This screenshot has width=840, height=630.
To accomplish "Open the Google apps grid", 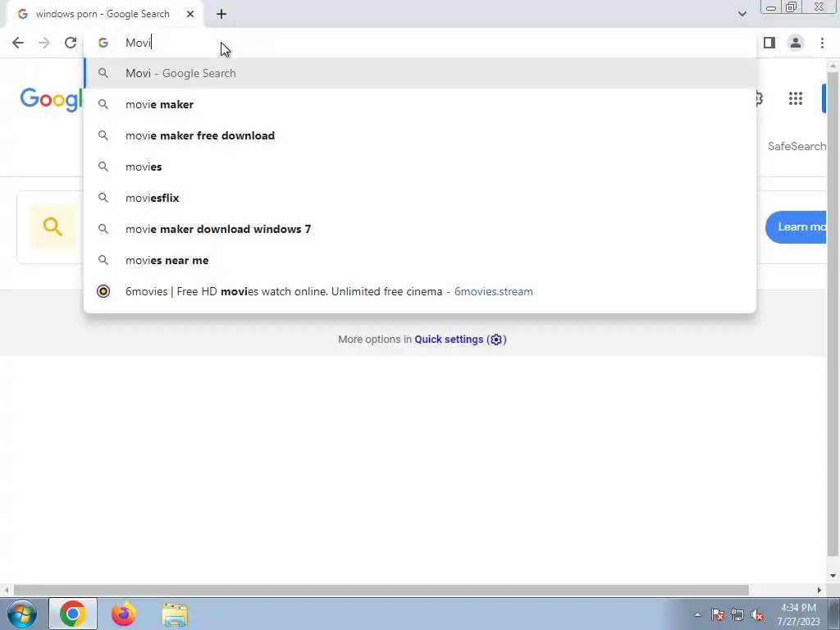I will point(796,98).
